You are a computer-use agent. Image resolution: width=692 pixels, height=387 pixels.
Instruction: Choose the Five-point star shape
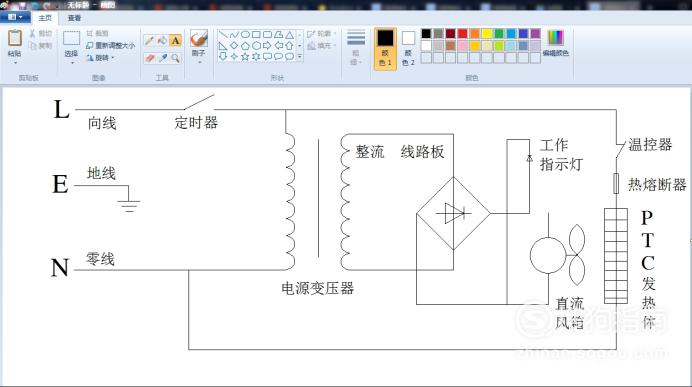pyautogui.click(x=245, y=56)
